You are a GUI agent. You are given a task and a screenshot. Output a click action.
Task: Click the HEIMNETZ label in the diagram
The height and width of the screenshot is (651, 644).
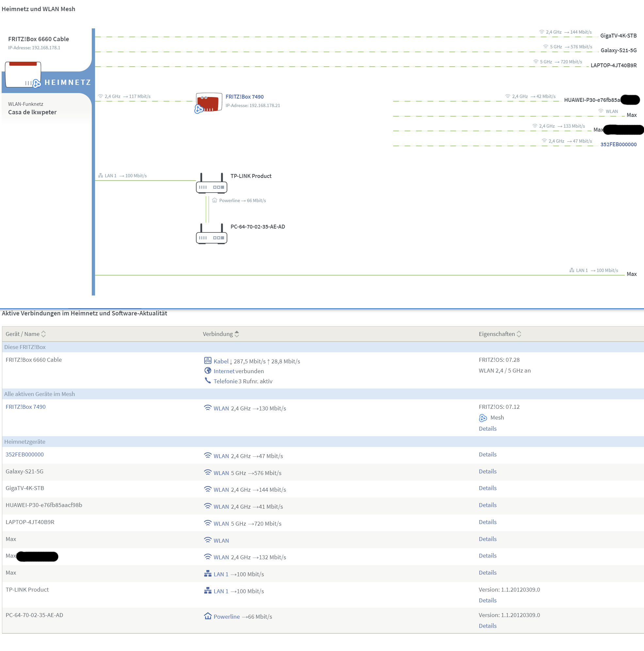(68, 82)
